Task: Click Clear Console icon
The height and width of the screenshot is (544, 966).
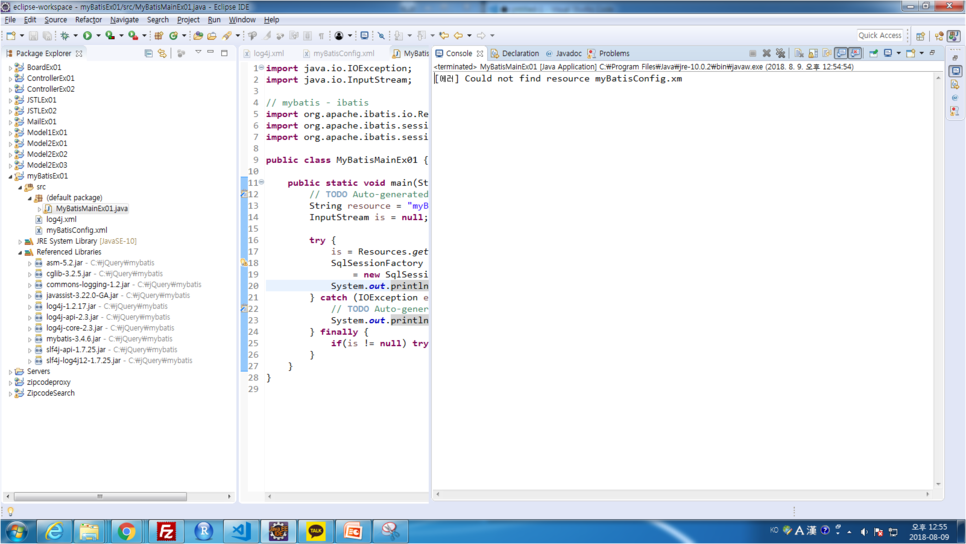Action: pyautogui.click(x=799, y=54)
